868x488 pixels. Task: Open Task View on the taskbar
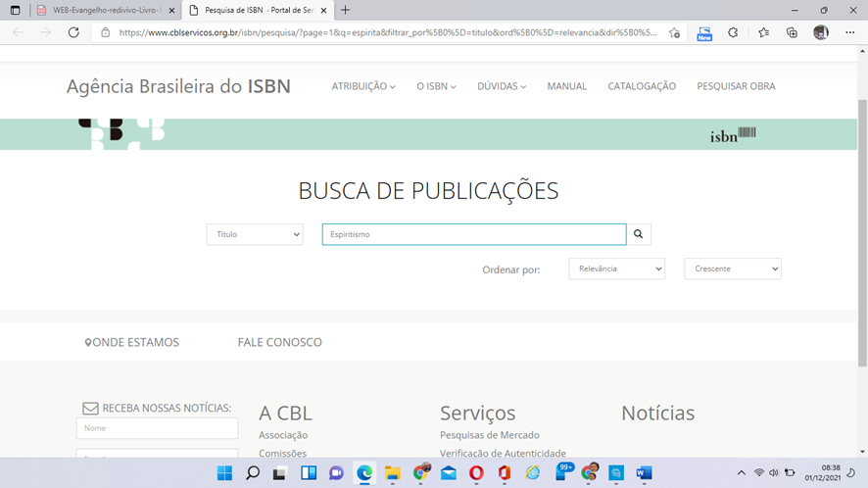[279, 473]
